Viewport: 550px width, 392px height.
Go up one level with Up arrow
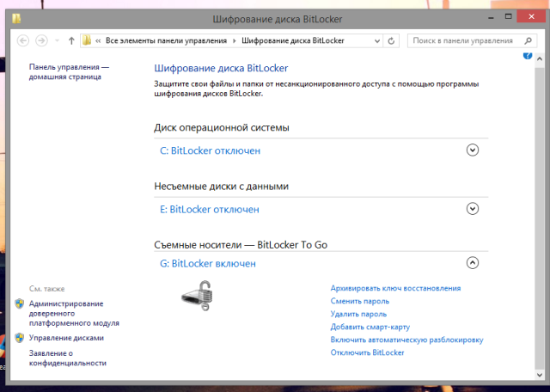(71, 40)
